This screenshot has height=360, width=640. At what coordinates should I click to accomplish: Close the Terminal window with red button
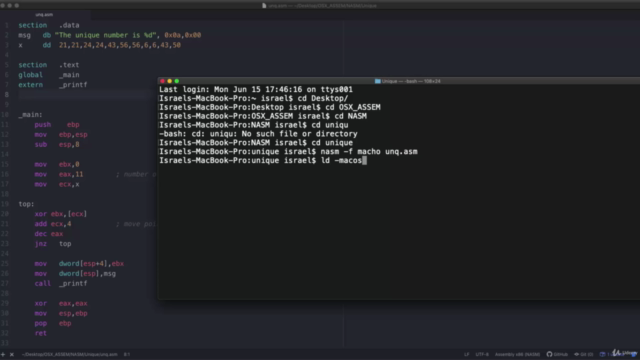pyautogui.click(x=162, y=81)
